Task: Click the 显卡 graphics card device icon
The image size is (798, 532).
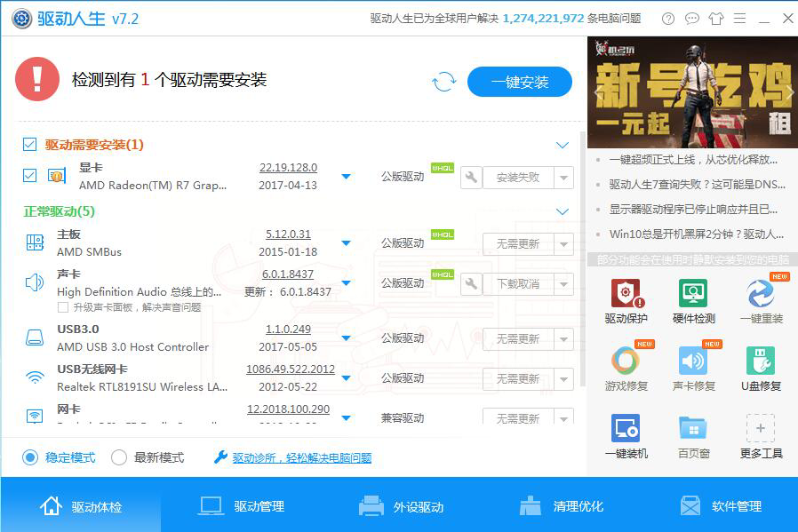Action: click(57, 176)
